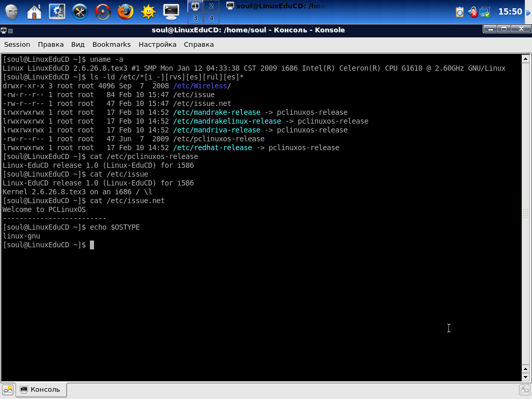Click the smiling sun panel icon

pos(148,11)
